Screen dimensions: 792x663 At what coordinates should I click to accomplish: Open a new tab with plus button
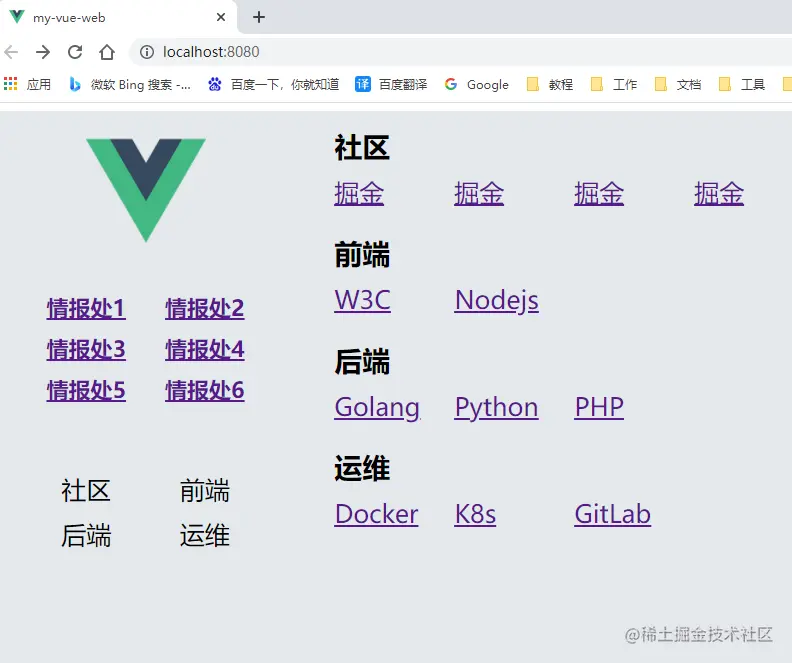259,17
